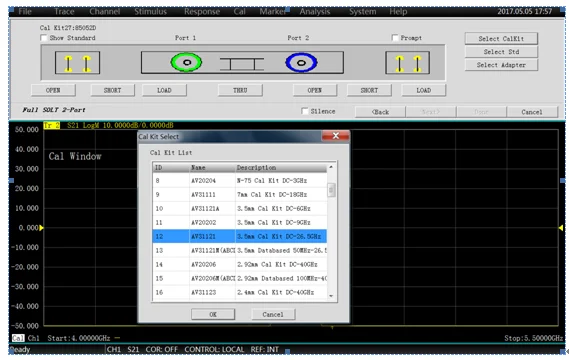The height and width of the screenshot is (360, 569).
Task: Click the Tr 2 trace label
Action: click(52, 126)
